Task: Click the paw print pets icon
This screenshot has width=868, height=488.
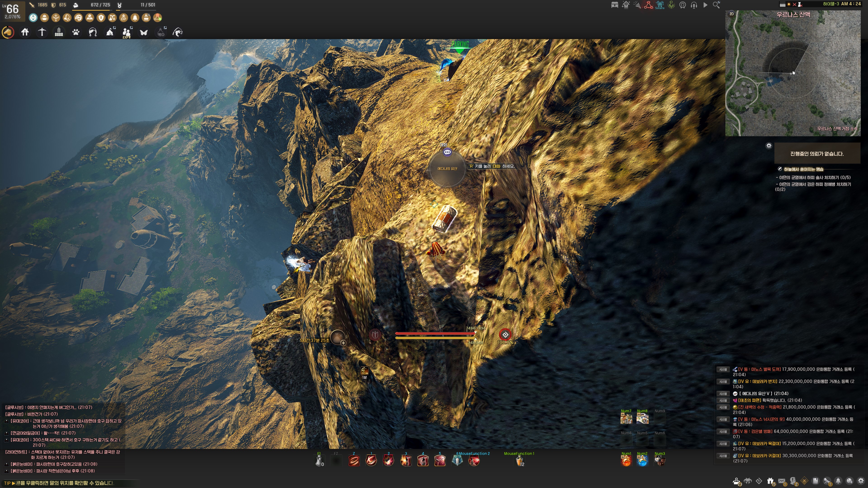Action: click(x=76, y=32)
